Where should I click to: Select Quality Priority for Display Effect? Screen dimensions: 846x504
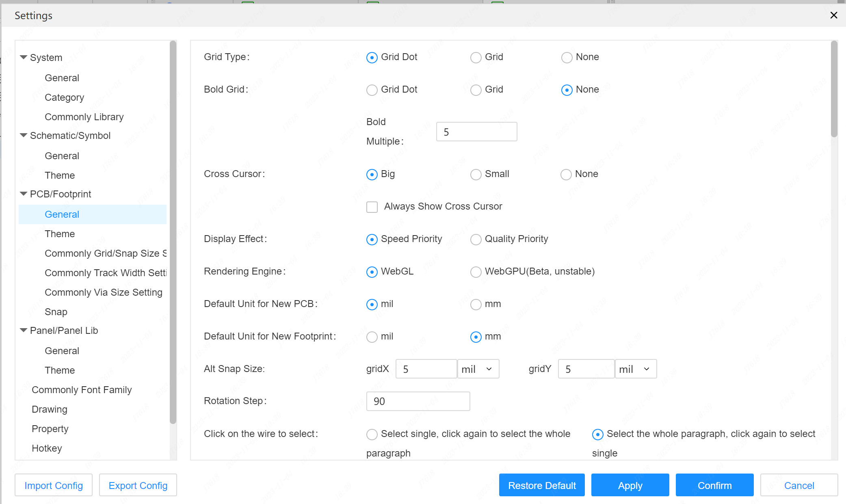coord(476,239)
